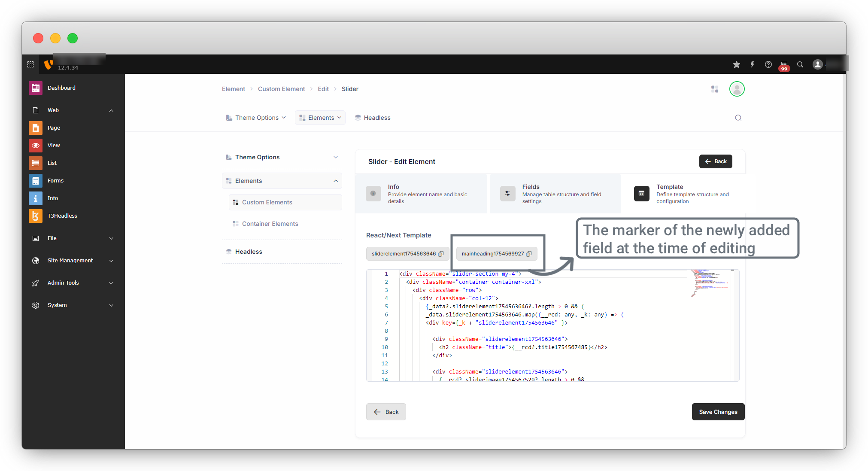Screen dimensions: 868x471
Task: Copy the sliderelement1754563646 marker
Action: click(440, 254)
